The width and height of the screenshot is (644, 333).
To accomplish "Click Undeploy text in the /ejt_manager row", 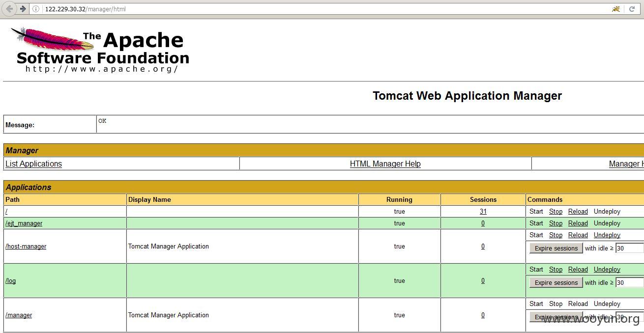I will click(607, 223).
